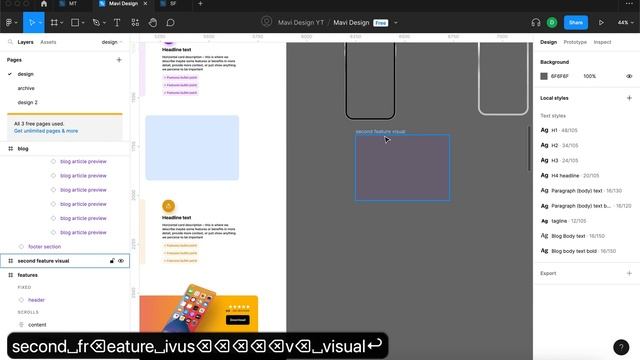Click the right panel scrollbar
This screenshot has width=640, height=360.
pos(529,149)
